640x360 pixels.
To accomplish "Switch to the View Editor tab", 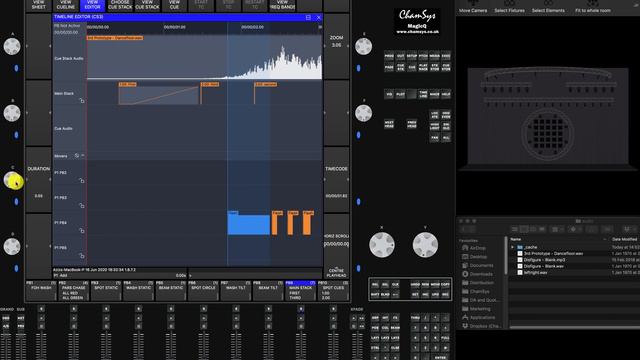I will (x=93, y=5).
